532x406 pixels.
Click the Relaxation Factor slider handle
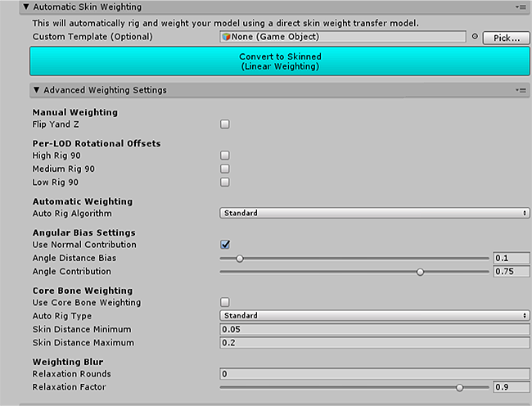point(459,387)
